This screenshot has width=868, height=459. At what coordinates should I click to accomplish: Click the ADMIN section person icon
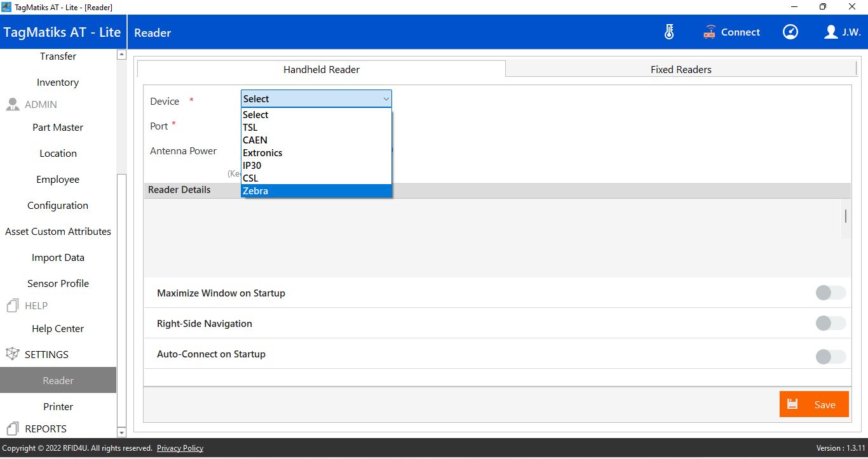(x=12, y=105)
